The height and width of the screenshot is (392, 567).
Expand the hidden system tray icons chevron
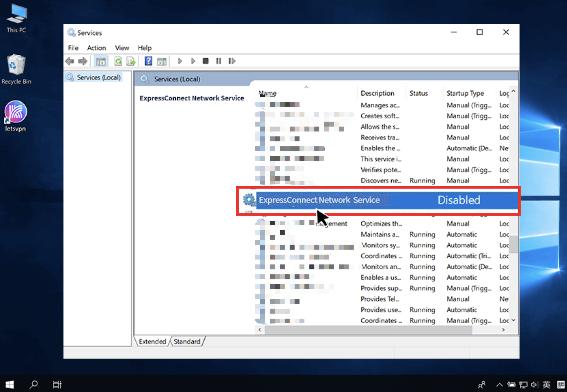499,385
